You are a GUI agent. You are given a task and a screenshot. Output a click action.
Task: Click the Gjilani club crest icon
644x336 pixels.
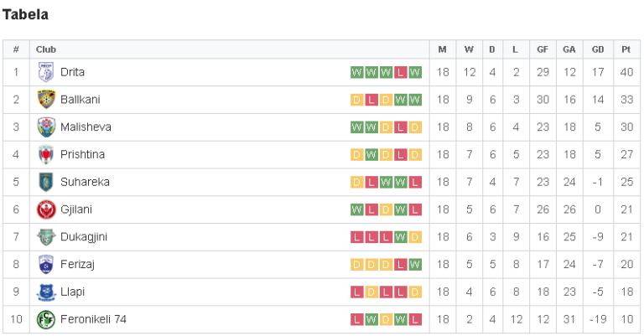46,209
